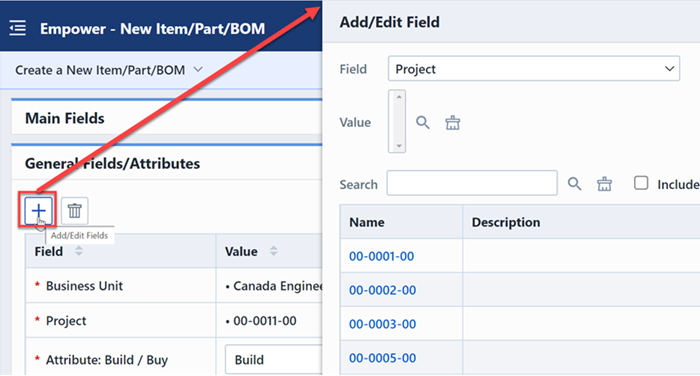Open project link 00-0003-00
Image resolution: width=700 pixels, height=376 pixels.
[x=382, y=324]
